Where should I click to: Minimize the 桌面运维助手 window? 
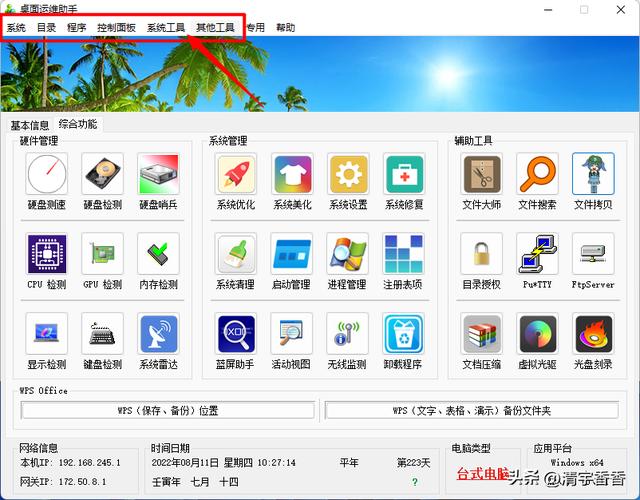pos(548,10)
